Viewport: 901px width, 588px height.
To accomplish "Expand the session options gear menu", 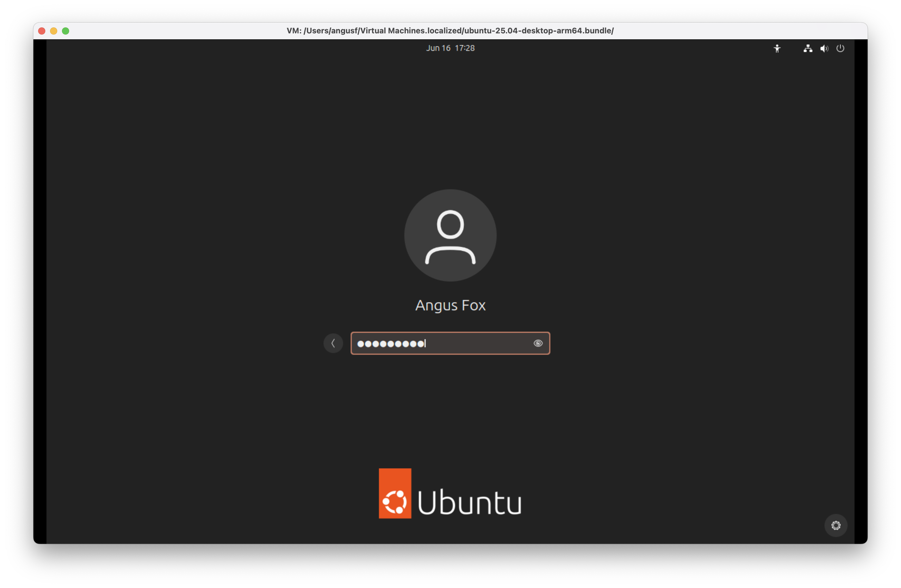I will point(836,525).
